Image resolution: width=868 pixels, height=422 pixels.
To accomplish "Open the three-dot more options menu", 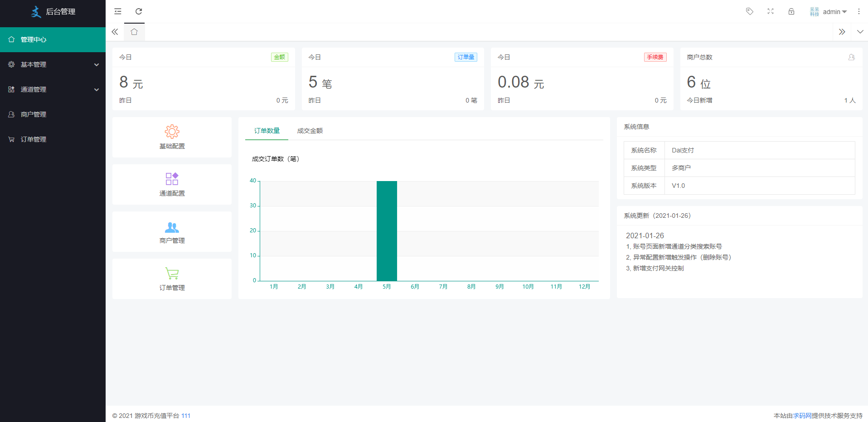I will (858, 11).
